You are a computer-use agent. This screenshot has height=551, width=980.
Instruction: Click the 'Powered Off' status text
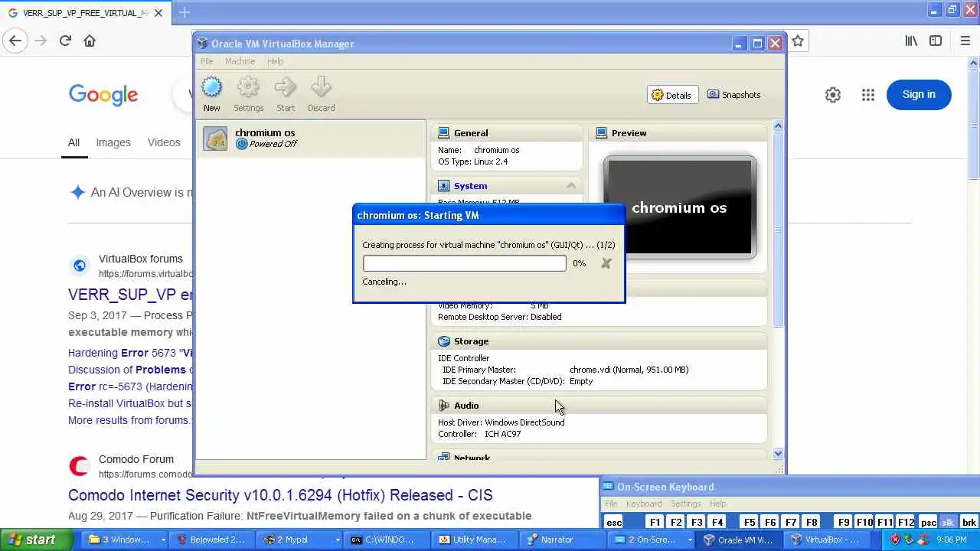(273, 144)
